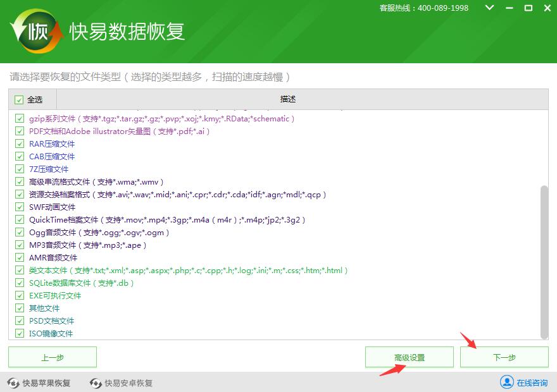
Task: Select Ogg音频文件 row text
Action: (x=99, y=233)
